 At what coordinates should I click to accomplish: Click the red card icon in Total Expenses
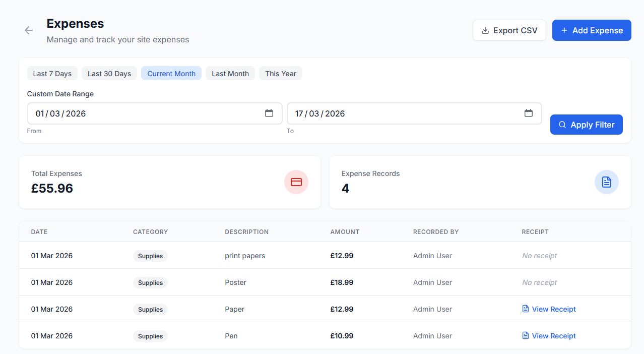click(x=296, y=182)
